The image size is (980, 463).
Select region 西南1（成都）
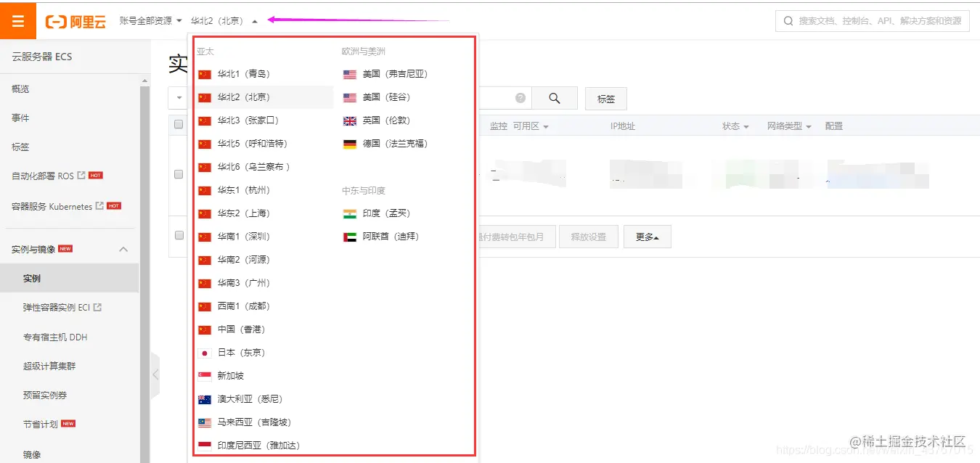point(243,306)
